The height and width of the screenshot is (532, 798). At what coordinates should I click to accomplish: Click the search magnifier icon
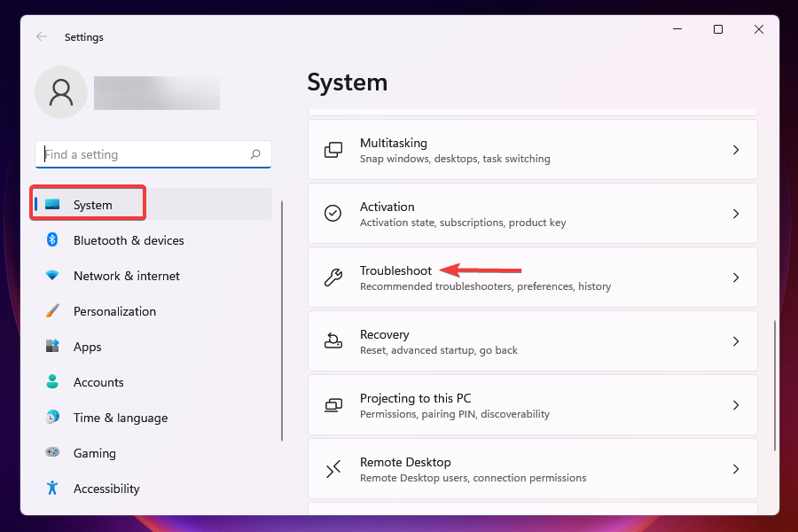click(x=255, y=154)
